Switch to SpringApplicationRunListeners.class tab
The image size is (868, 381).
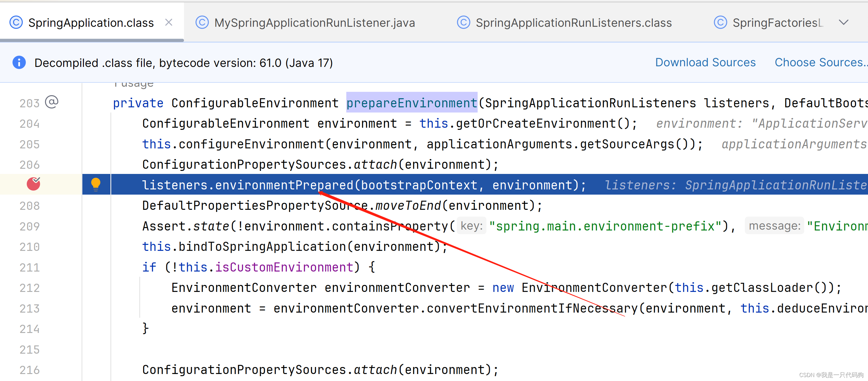573,22
